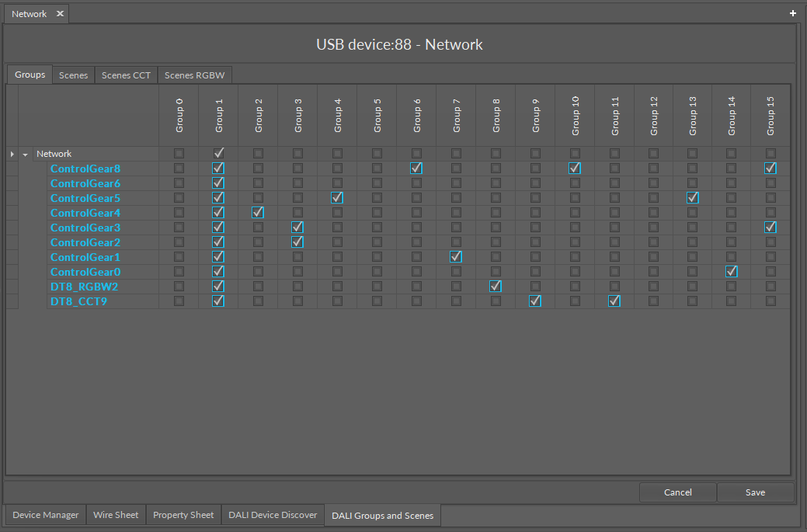Check ControlGear0 Group 2 checkbox
This screenshot has width=807, height=532.
258,272
